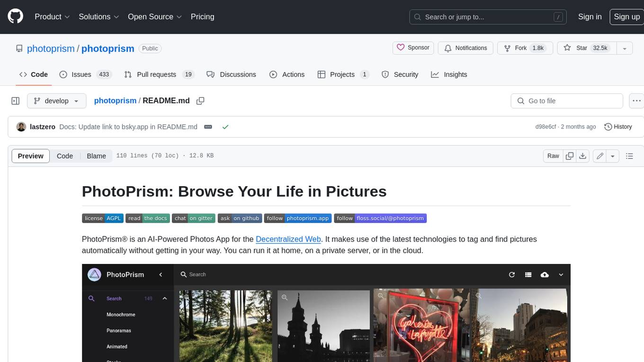Image resolution: width=644 pixels, height=362 pixels.
Task: Expand the Solutions menu
Action: (98, 17)
